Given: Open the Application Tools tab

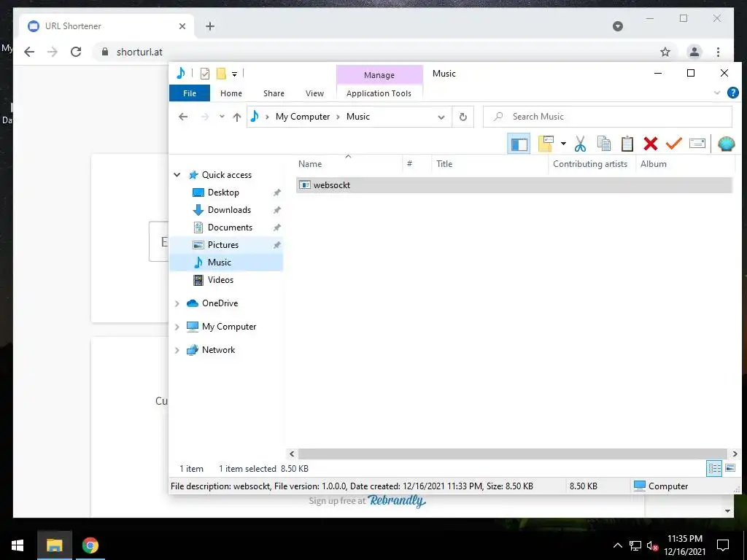Looking at the screenshot, I should [379, 93].
